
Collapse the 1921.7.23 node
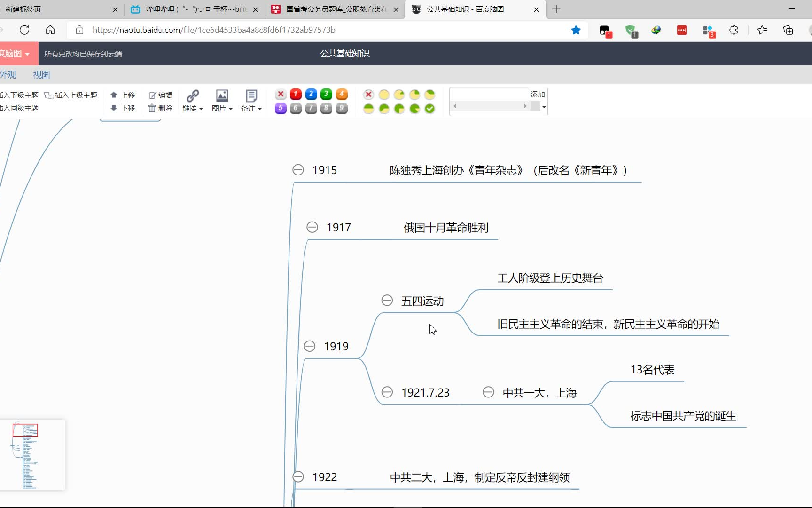pos(387,392)
